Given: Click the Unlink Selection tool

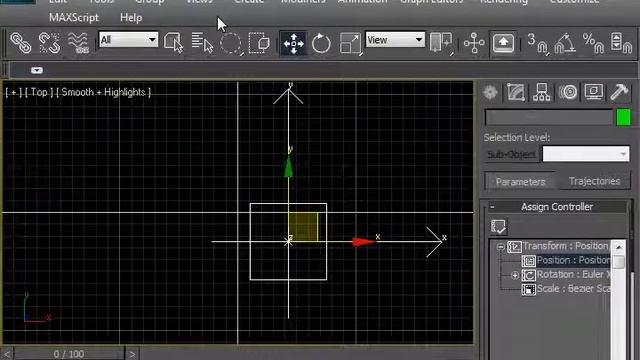Looking at the screenshot, I should click(x=49, y=43).
